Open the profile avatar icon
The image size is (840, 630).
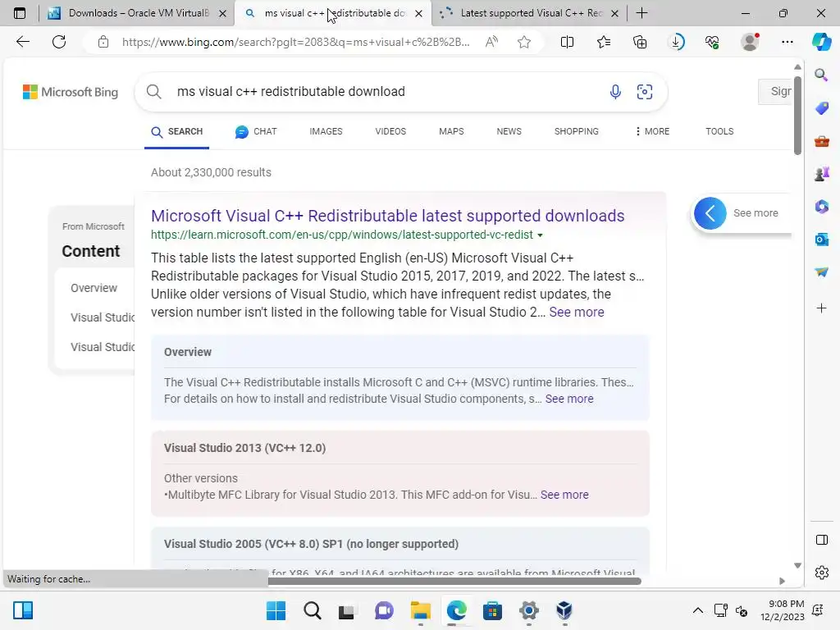750,42
